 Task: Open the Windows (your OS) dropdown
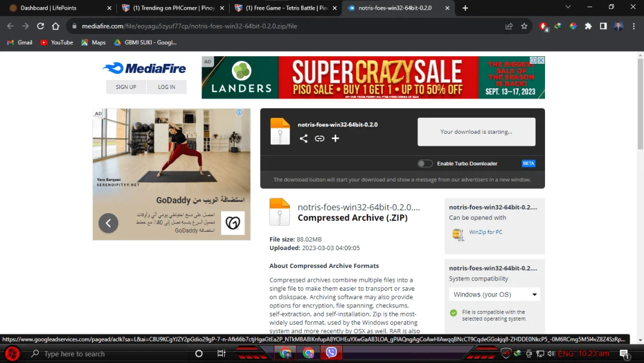pyautogui.click(x=494, y=294)
